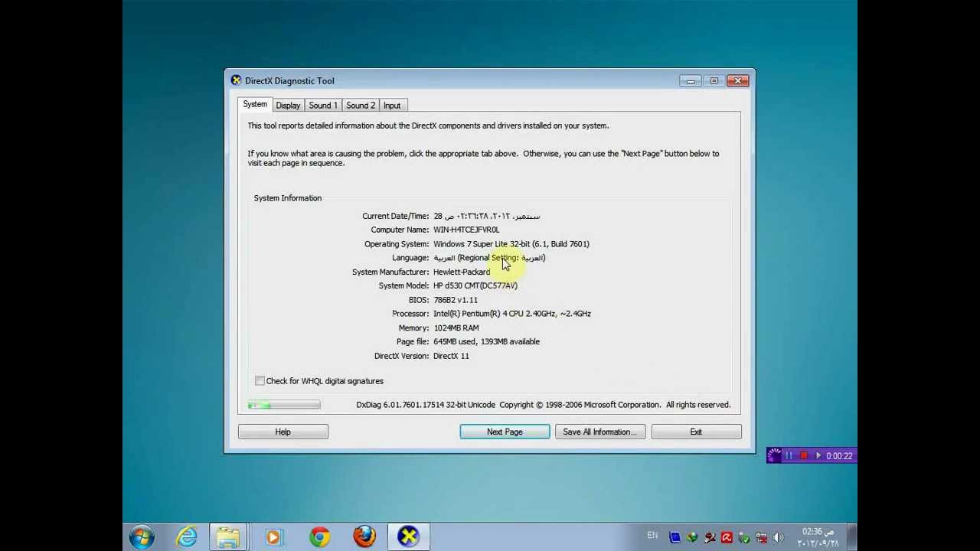Screen dimensions: 980x551
Task: Click BIOS value 786B2 v1.11
Action: point(456,300)
